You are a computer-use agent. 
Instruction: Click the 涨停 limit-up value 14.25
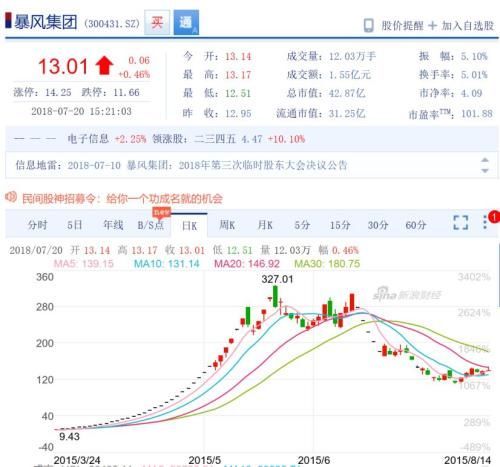tap(58, 92)
